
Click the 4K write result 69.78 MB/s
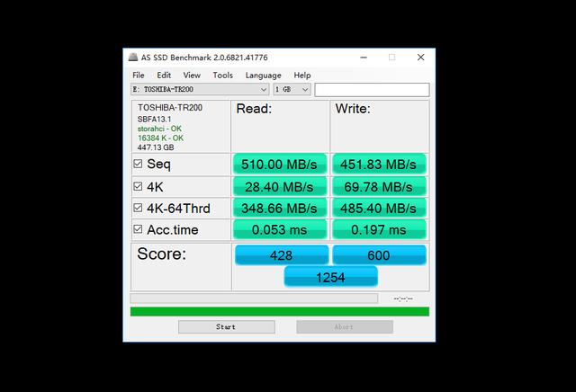coord(379,187)
